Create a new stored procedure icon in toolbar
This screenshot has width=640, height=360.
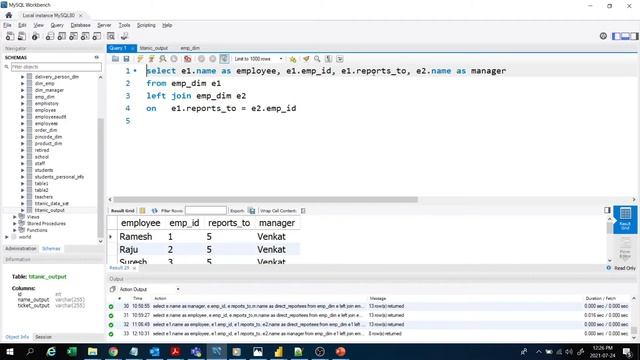[85, 36]
